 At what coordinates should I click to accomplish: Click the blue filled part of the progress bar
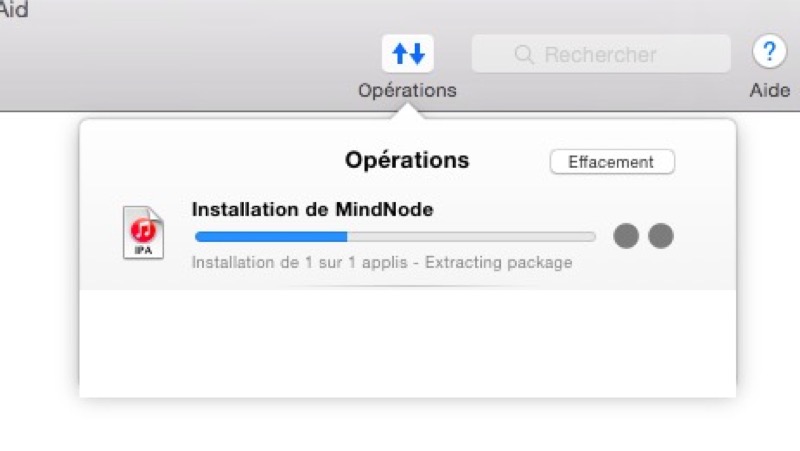point(270,237)
